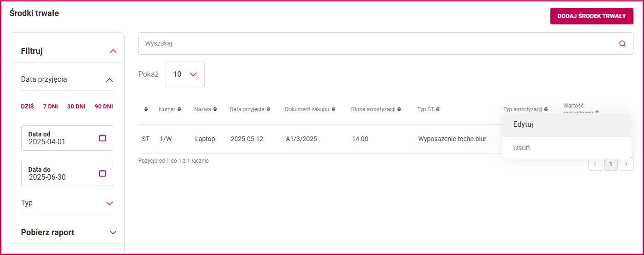Image resolution: width=644 pixels, height=255 pixels.
Task: Go to previous results page
Action: pos(595,164)
